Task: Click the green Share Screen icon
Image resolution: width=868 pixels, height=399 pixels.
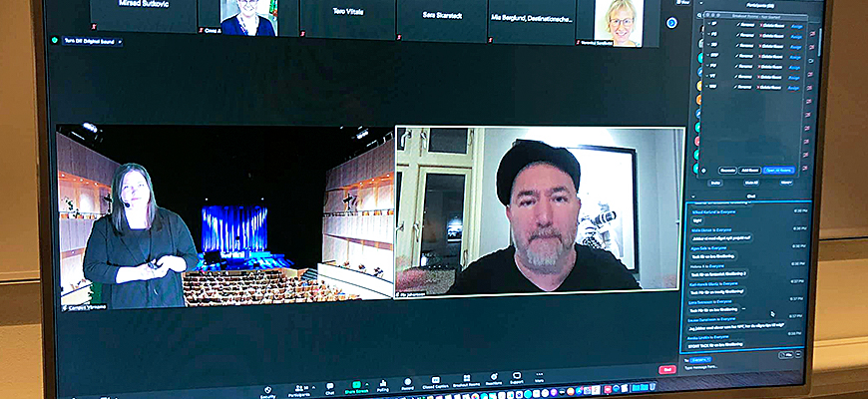Action: (355, 385)
